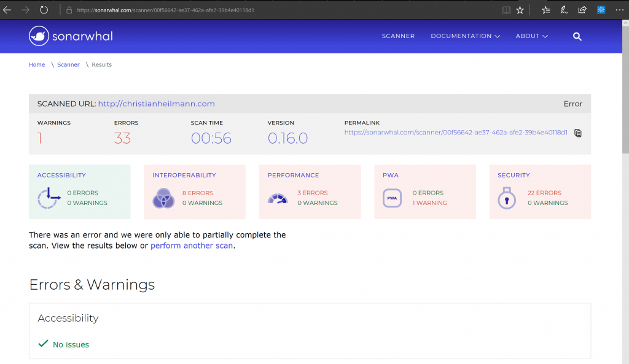Open site search with the magnifier icon
629x364 pixels.
tap(577, 36)
